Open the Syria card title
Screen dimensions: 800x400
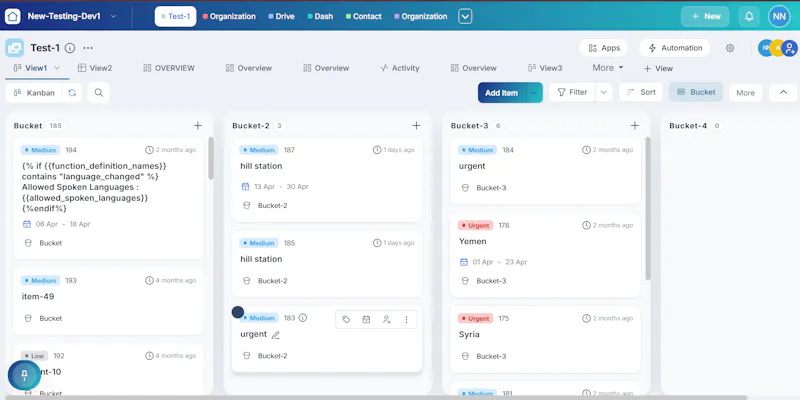pyautogui.click(x=469, y=335)
